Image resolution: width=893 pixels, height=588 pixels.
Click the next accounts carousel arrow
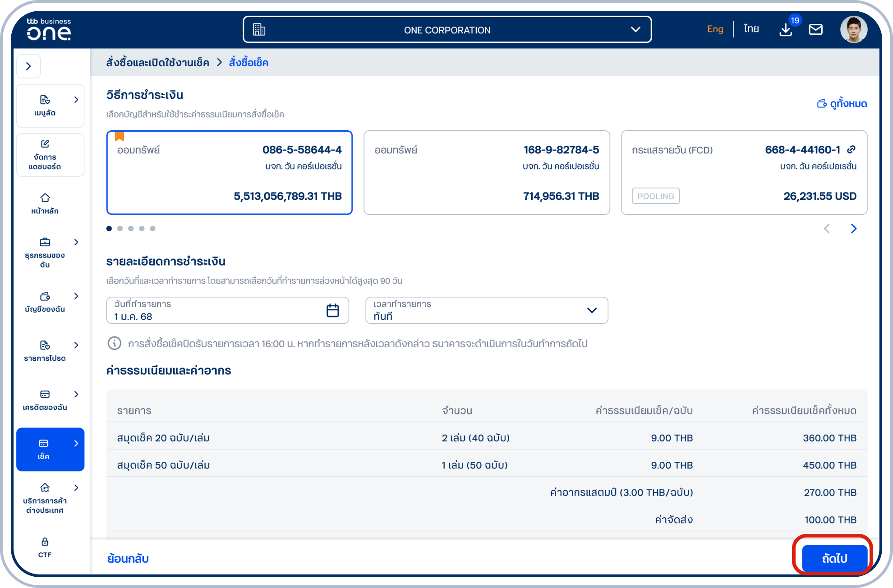tap(853, 229)
